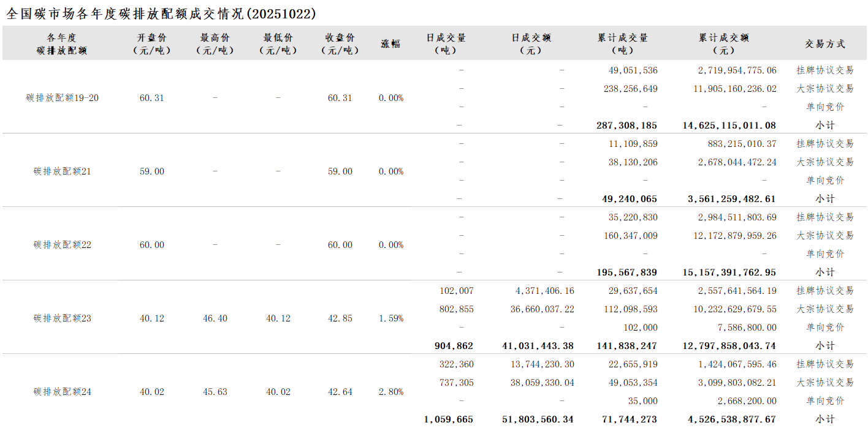Select the 累计成交额 column header
868x428 pixels.
click(724, 44)
